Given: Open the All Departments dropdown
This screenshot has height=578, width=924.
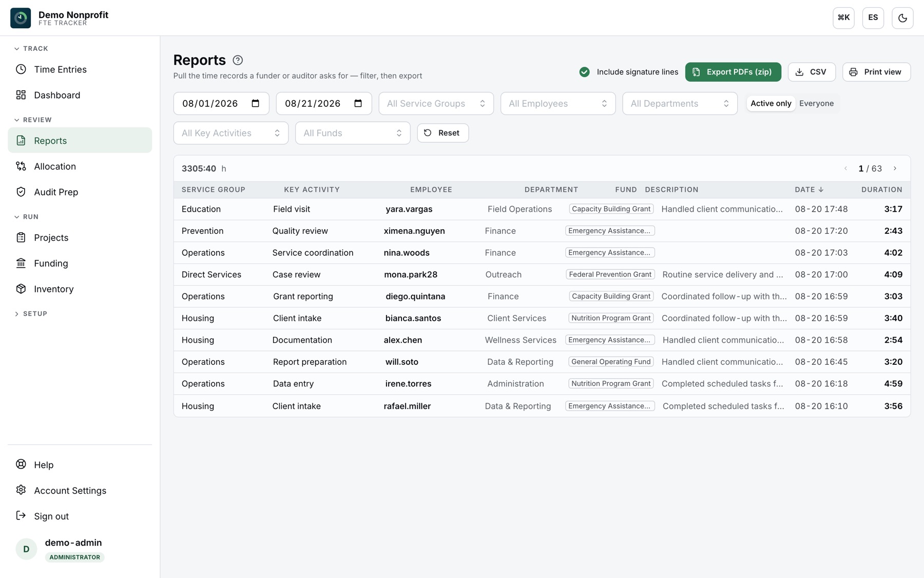Looking at the screenshot, I should [680, 103].
